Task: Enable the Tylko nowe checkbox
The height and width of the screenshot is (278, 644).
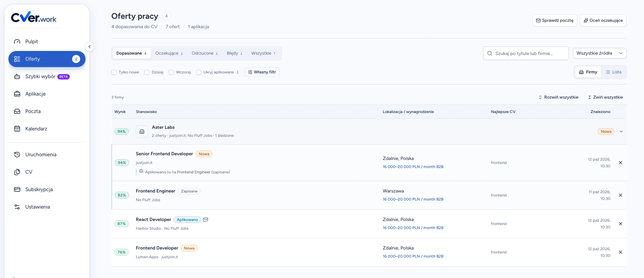Action: point(114,72)
